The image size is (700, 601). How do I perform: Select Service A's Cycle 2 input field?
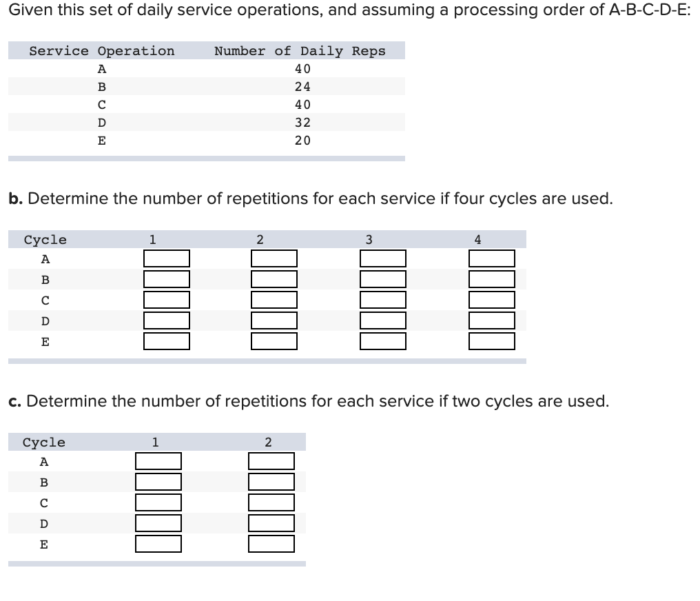274,258
